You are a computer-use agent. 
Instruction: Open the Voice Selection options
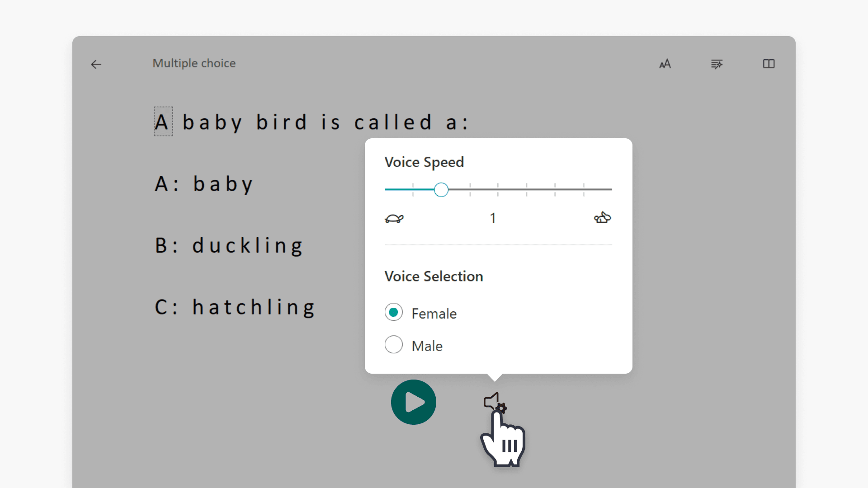click(x=434, y=276)
